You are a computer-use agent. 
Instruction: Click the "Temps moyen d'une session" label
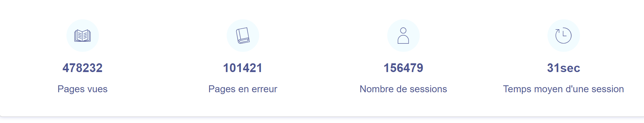coord(563,89)
